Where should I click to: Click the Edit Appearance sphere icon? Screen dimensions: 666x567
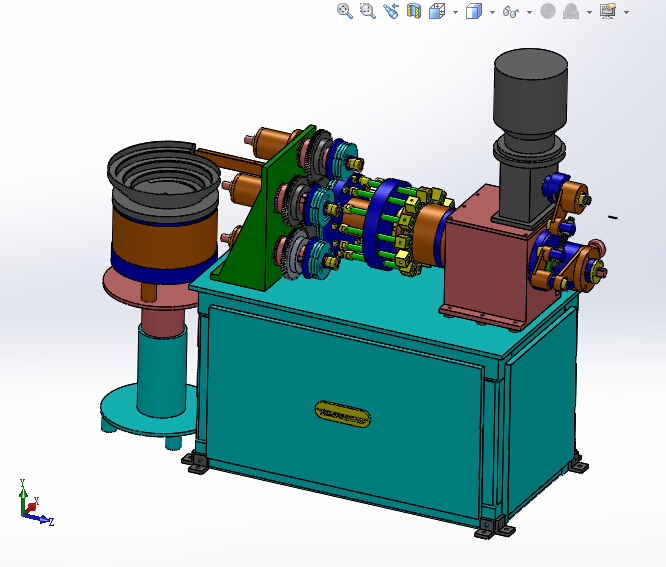548,11
